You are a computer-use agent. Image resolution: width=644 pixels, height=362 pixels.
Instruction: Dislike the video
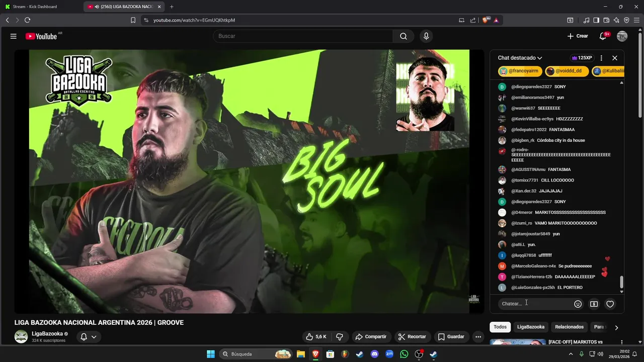tap(340, 337)
